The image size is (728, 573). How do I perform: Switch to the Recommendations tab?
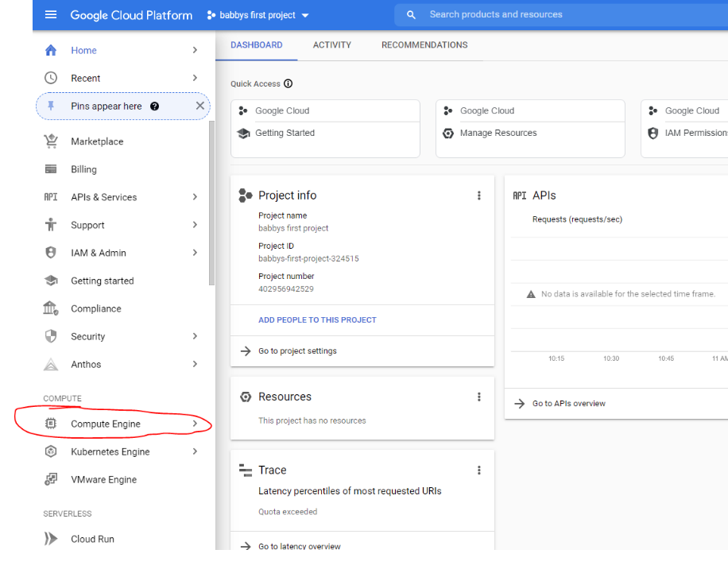pyautogui.click(x=424, y=45)
